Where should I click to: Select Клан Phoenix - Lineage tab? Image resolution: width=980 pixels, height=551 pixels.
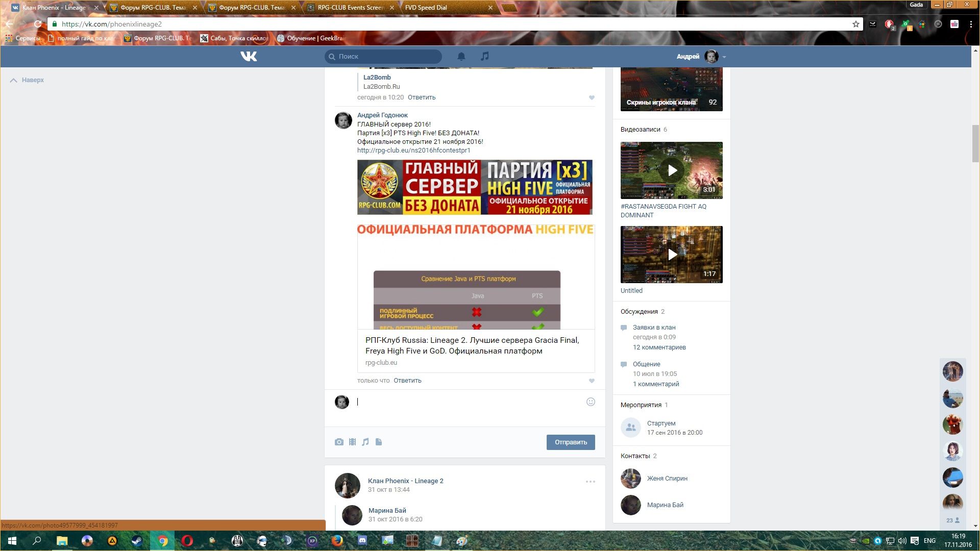(54, 8)
